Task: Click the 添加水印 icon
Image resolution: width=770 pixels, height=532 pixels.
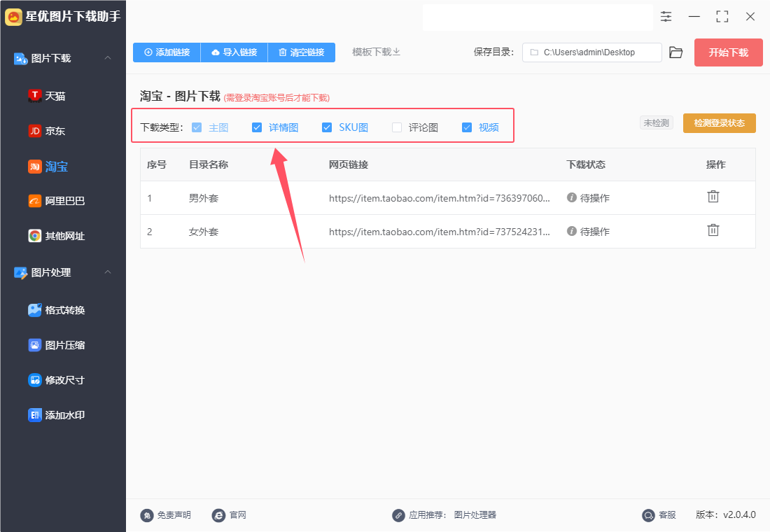Action: click(34, 415)
